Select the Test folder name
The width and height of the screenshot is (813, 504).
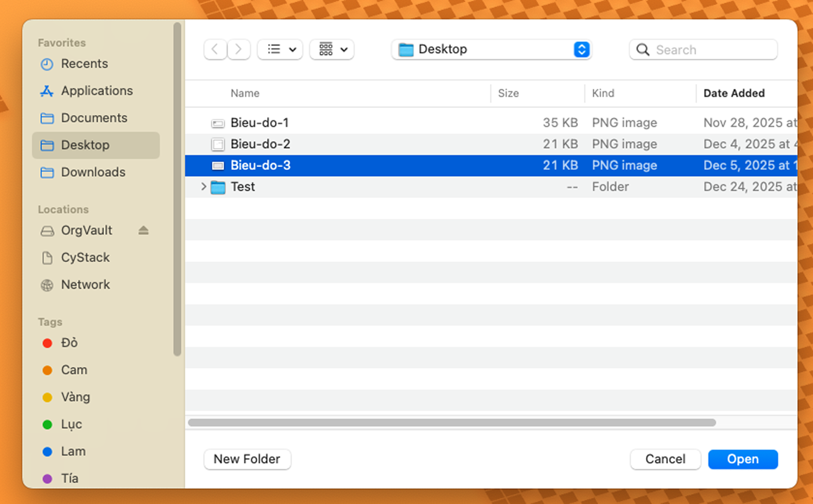coord(243,187)
